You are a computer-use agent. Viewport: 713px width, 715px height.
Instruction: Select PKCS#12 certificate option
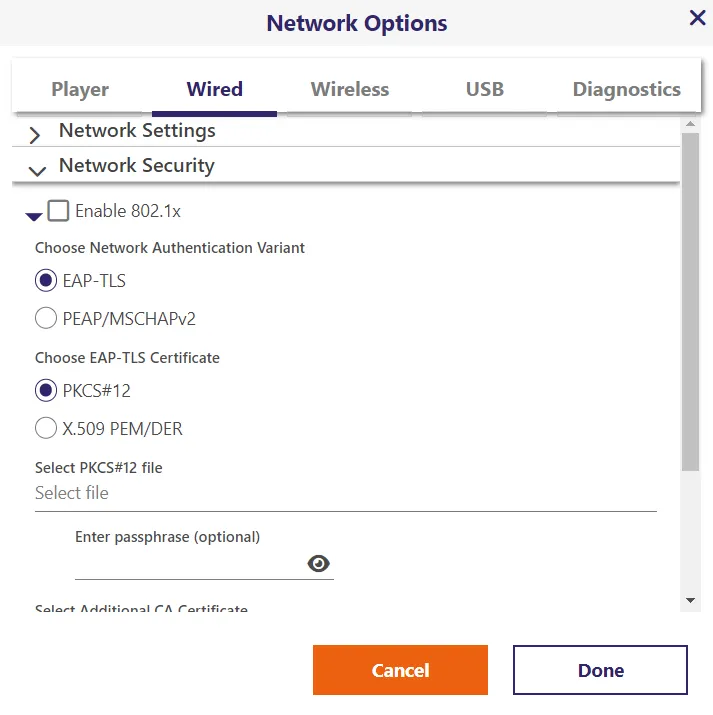pyautogui.click(x=46, y=390)
